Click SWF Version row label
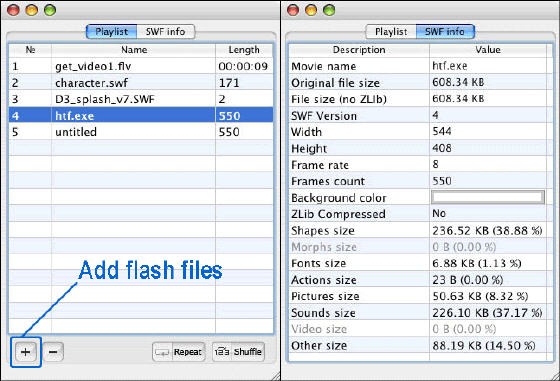The height and width of the screenshot is (381, 560). click(x=324, y=116)
